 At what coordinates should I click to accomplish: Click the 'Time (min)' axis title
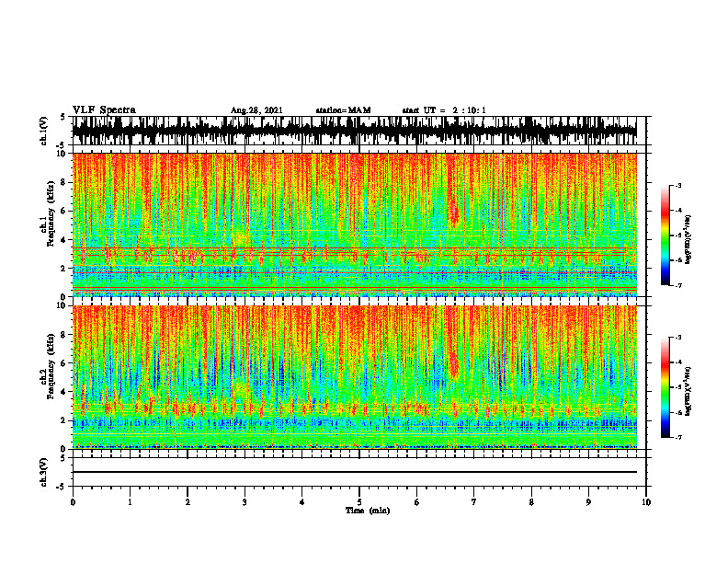coord(368,511)
